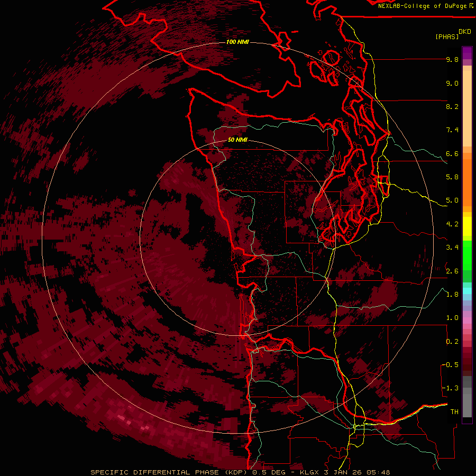Click the 0.2 scale value
476x476 pixels.
point(452,342)
